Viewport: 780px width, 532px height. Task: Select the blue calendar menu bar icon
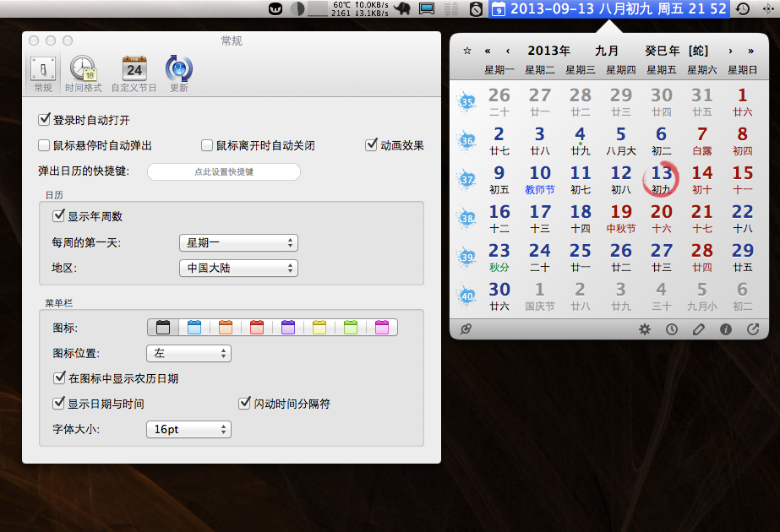click(x=194, y=327)
